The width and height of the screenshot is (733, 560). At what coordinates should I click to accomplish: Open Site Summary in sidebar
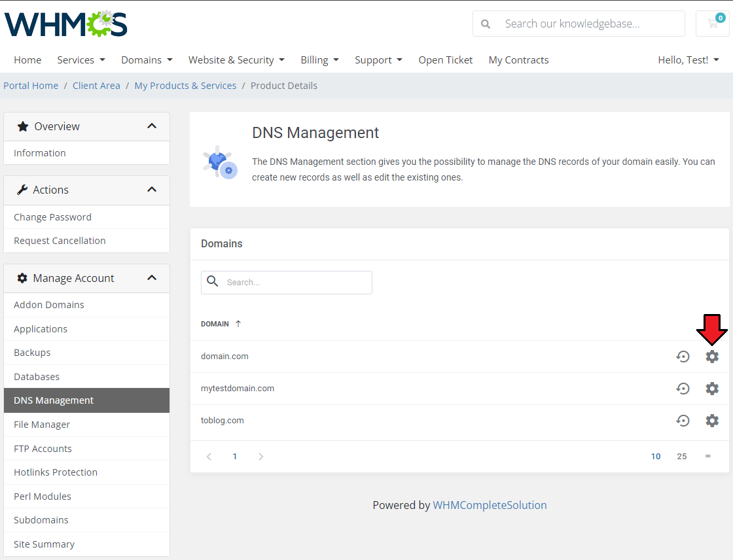[86, 544]
